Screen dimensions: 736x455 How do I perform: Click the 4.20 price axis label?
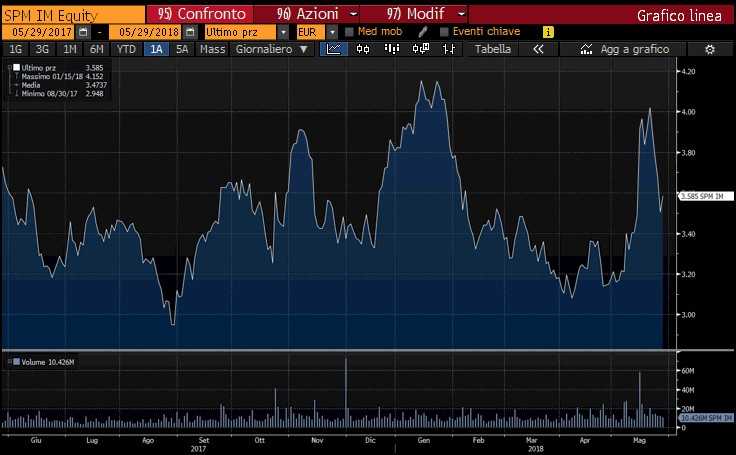click(689, 71)
